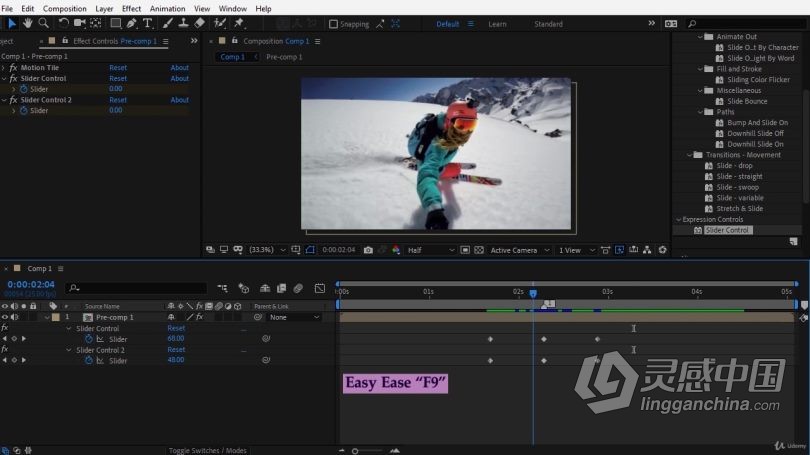The image size is (810, 455).
Task: Click the Toggle Transparency Grid icon
Action: coord(479,250)
